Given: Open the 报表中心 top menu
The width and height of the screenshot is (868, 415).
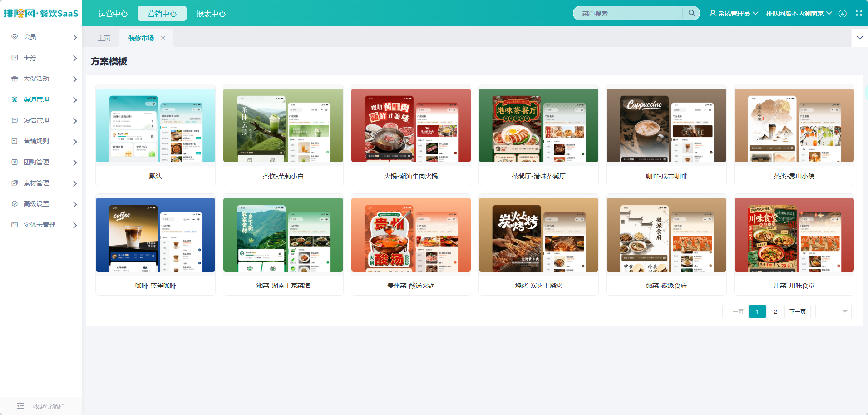Looking at the screenshot, I should tap(211, 14).
